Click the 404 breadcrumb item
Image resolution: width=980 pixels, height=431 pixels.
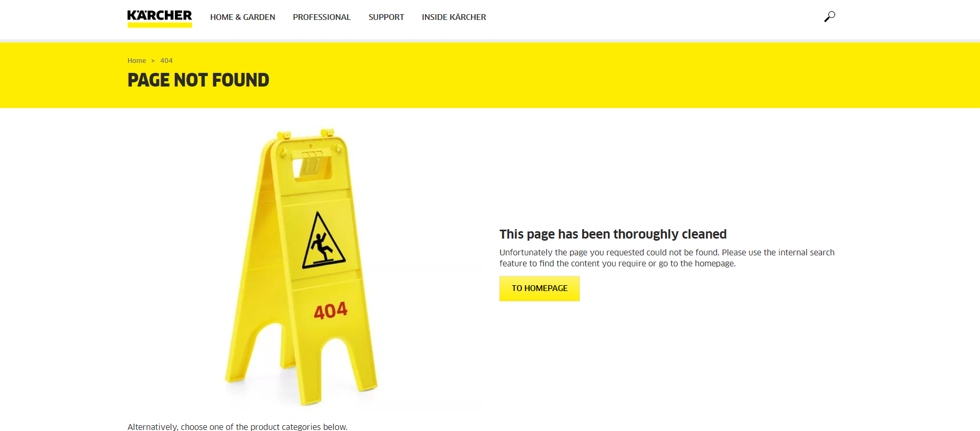(x=166, y=61)
